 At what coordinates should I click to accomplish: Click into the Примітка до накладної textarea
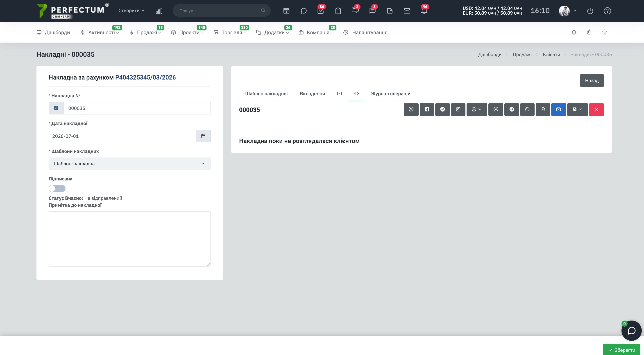(129, 239)
